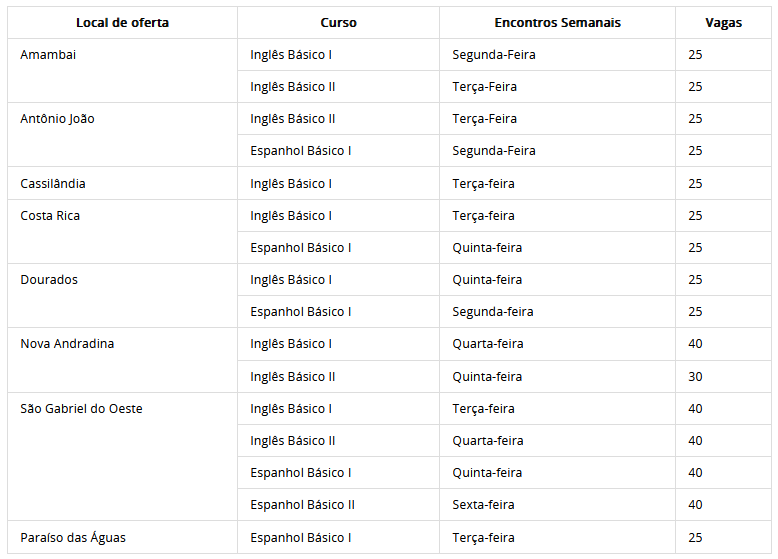
Task: Select the Antônio João location cell
Action: (x=57, y=119)
